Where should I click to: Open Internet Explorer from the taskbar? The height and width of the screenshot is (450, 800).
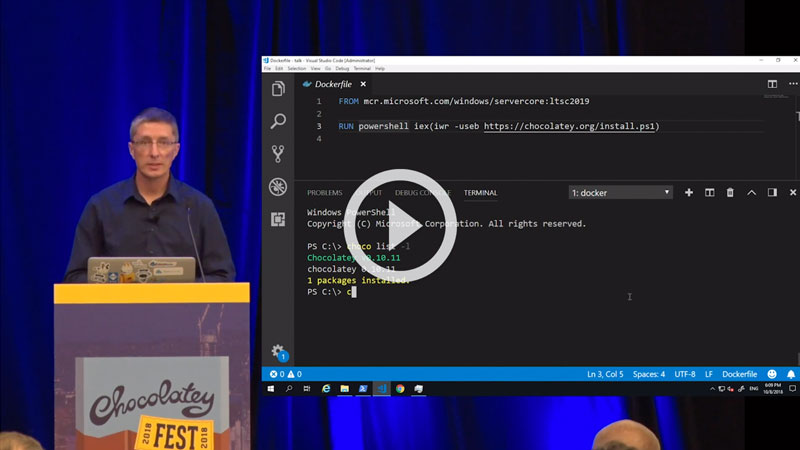coord(326,389)
